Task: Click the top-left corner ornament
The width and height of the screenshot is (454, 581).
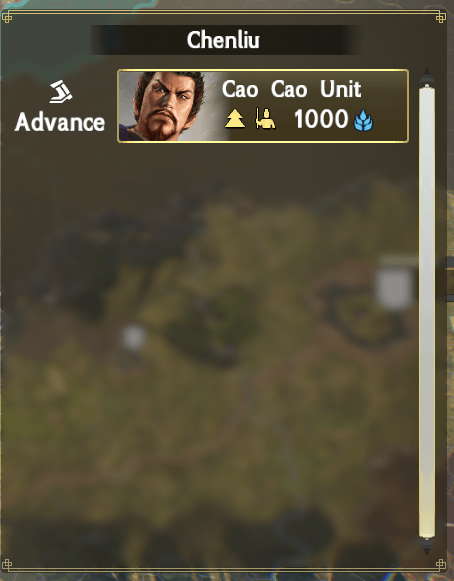Action: pos(7,17)
